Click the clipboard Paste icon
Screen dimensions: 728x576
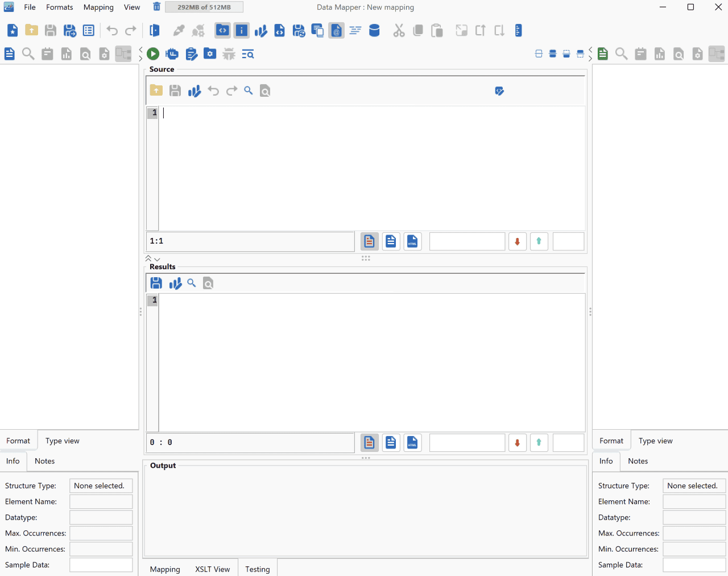coord(437,31)
